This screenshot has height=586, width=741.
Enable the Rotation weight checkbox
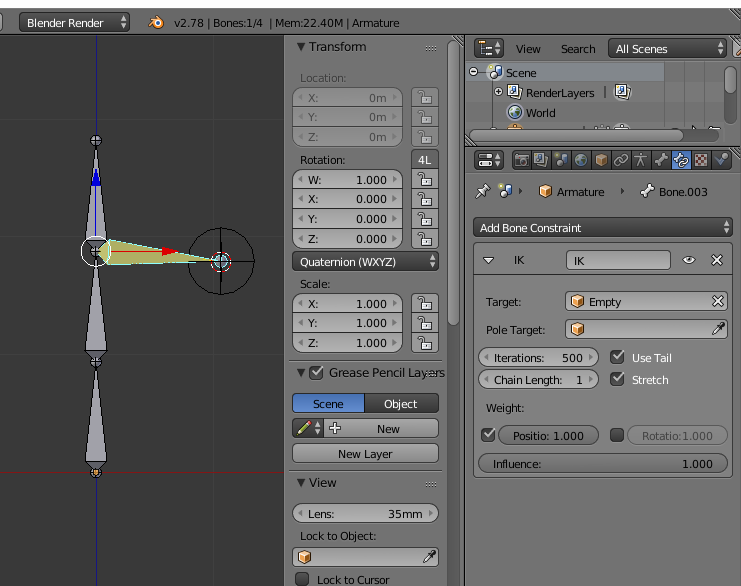click(617, 435)
